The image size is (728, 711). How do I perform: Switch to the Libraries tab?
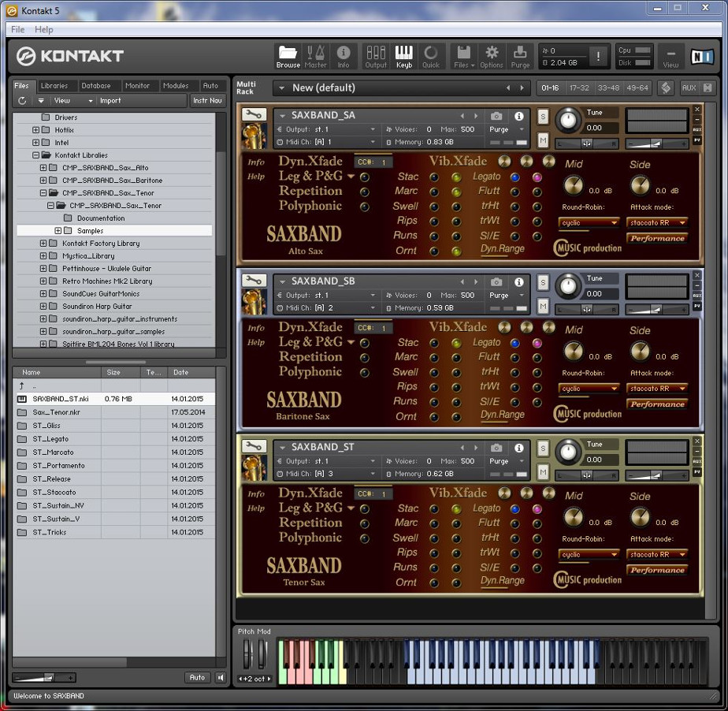tap(54, 85)
